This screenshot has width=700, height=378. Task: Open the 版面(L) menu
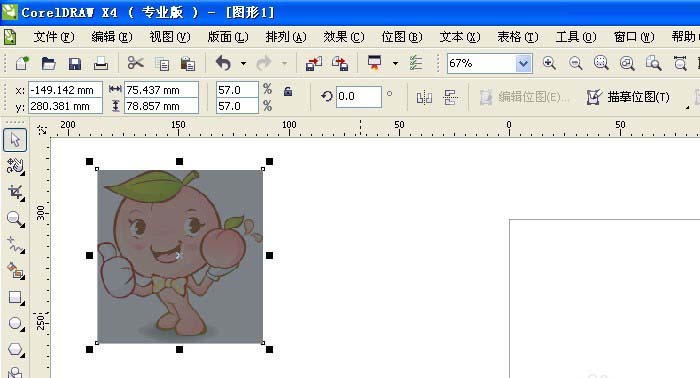[228, 37]
